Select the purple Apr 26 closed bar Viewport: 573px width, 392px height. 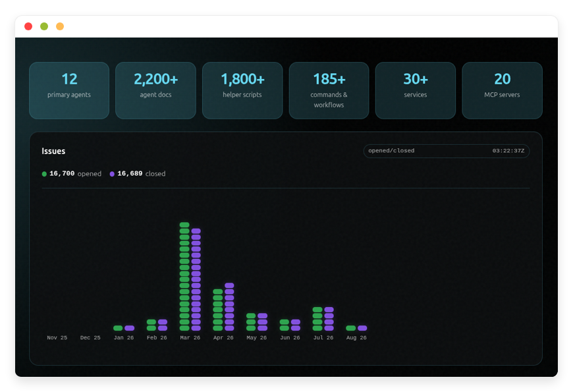pos(229,307)
